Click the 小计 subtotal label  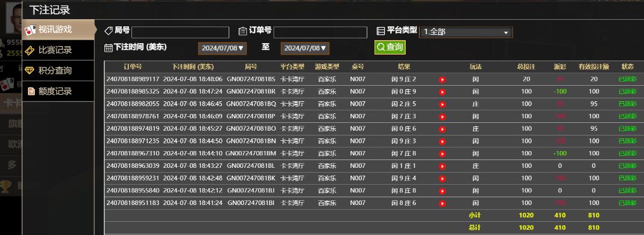click(x=475, y=215)
